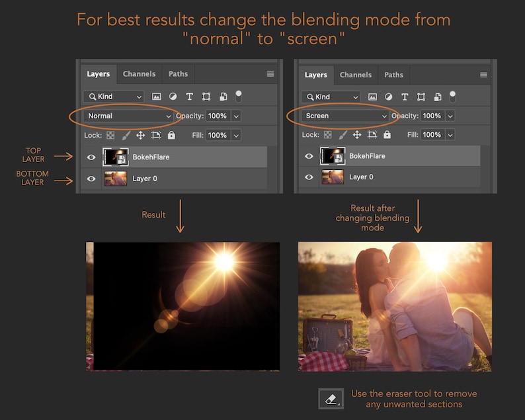Viewport: 525px width, 420px height.
Task: Switch to Paths tab in left panel
Action: click(178, 74)
